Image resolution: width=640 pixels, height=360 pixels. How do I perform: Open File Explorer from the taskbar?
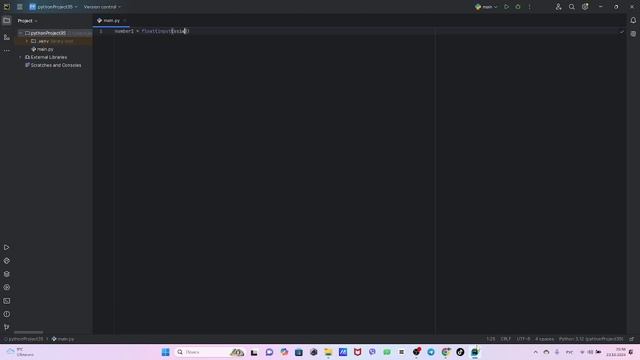click(x=328, y=352)
